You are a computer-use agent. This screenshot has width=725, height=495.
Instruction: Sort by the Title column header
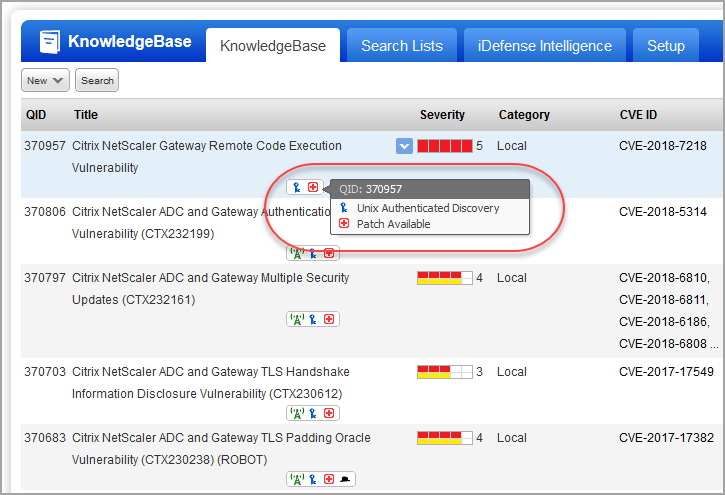[86, 115]
